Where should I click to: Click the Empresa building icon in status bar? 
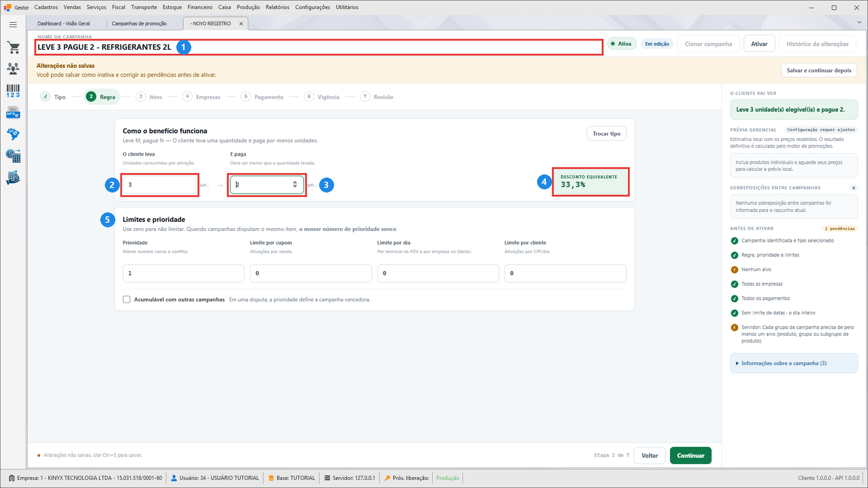click(12, 478)
